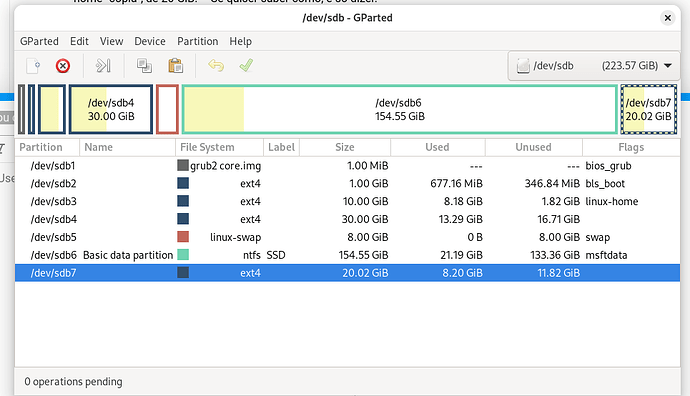Image resolution: width=690 pixels, height=396 pixels.
Task: Click the Resize/Move partition icon
Action: [x=103, y=66]
